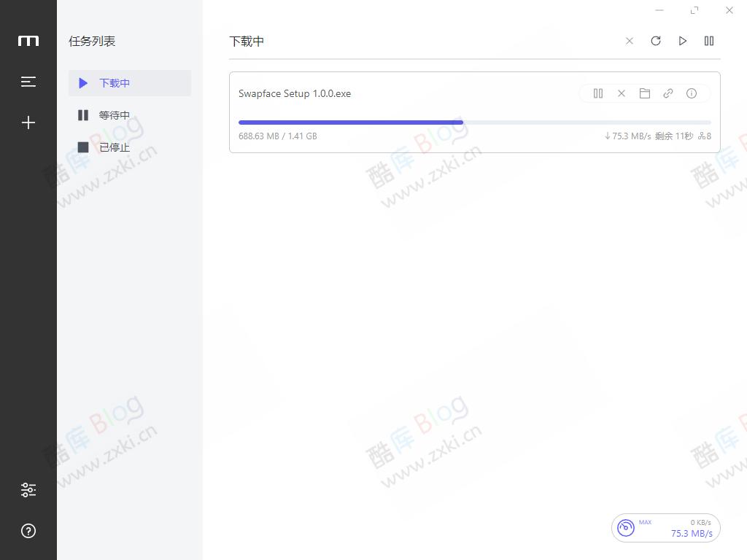Pause the Swapface Setup download task
747x560 pixels.
(x=597, y=93)
